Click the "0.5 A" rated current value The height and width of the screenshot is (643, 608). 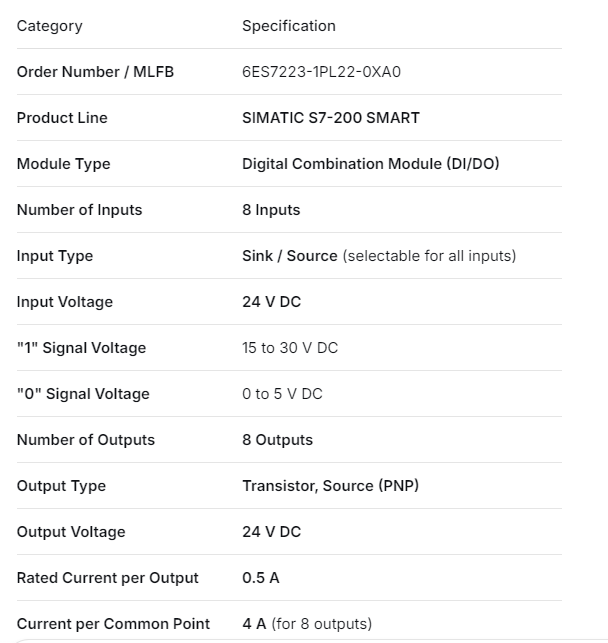261,578
